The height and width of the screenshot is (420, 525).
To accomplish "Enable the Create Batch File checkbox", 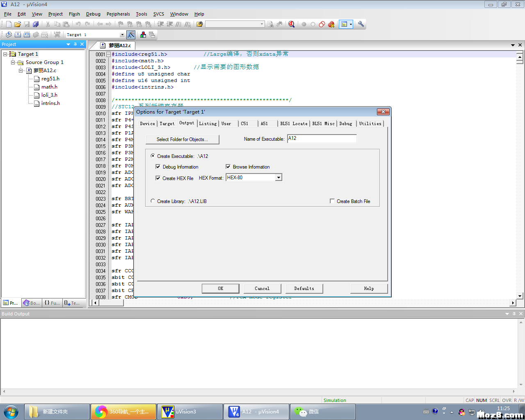I will click(332, 201).
